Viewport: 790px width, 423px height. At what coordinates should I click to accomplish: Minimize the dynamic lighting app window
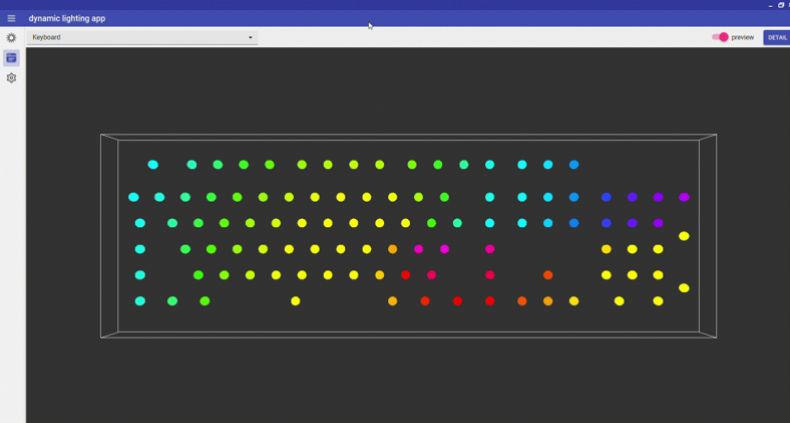coord(769,5)
